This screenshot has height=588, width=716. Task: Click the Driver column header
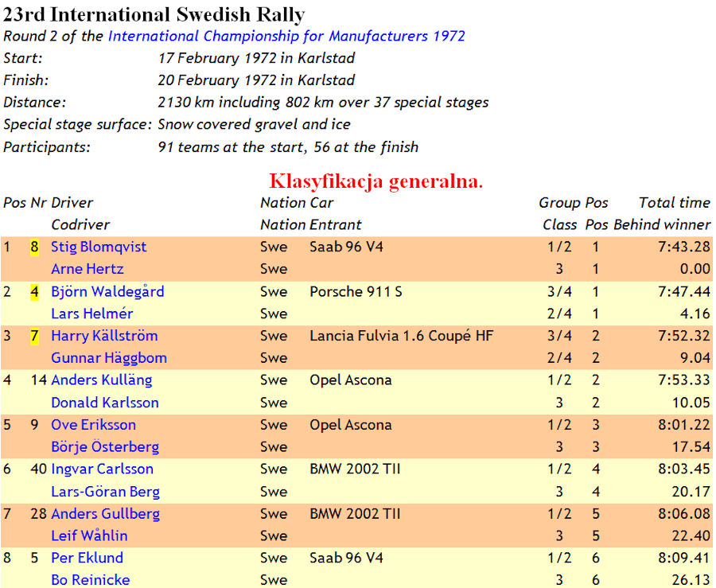pyautogui.click(x=72, y=203)
